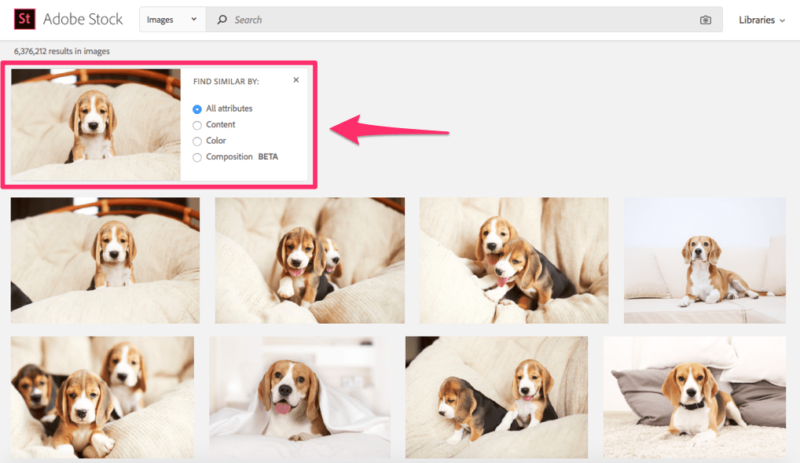The height and width of the screenshot is (463, 800).
Task: Select the Color radio option
Action: [197, 141]
